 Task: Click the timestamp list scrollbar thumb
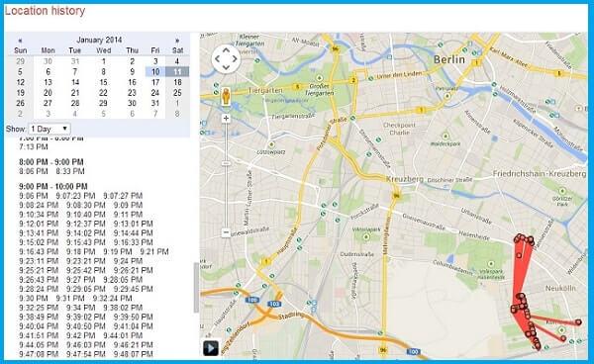(196, 288)
